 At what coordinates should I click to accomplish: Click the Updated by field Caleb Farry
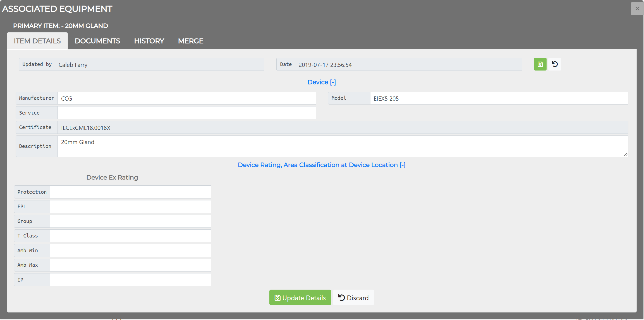pyautogui.click(x=160, y=64)
